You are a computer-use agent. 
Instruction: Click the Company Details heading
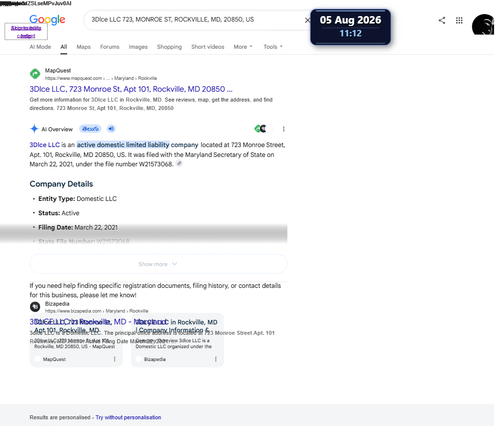61,184
